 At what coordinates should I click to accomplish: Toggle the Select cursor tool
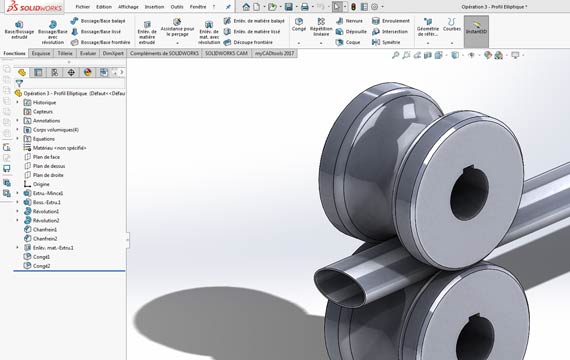(x=337, y=7)
